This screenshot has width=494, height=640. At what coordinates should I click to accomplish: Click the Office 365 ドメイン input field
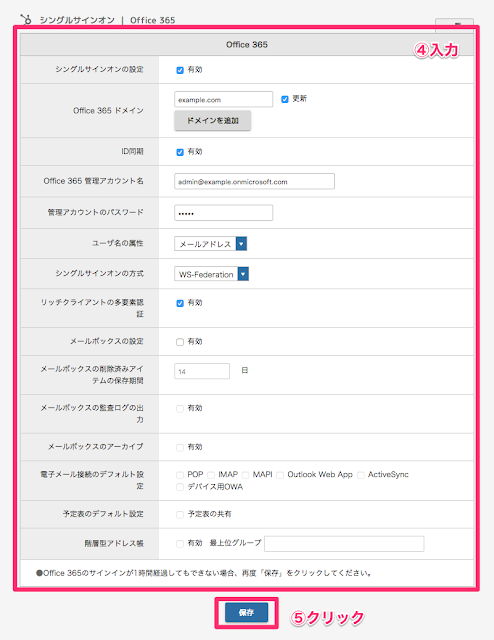pos(224,99)
